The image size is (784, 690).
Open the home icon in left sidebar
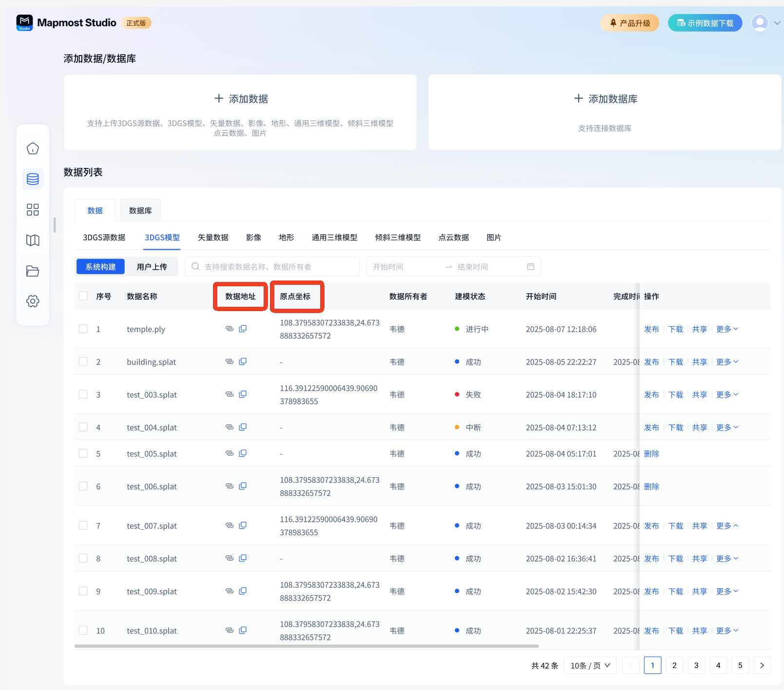[x=33, y=149]
